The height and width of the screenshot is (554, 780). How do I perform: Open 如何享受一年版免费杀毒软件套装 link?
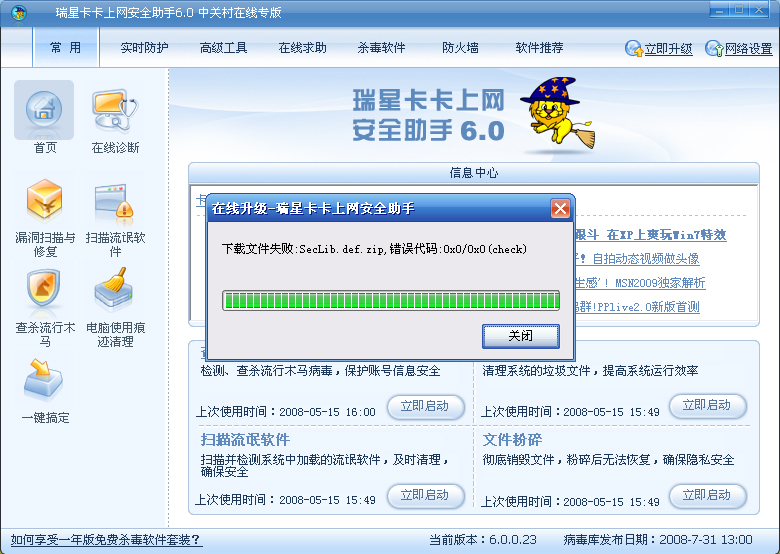click(x=106, y=540)
